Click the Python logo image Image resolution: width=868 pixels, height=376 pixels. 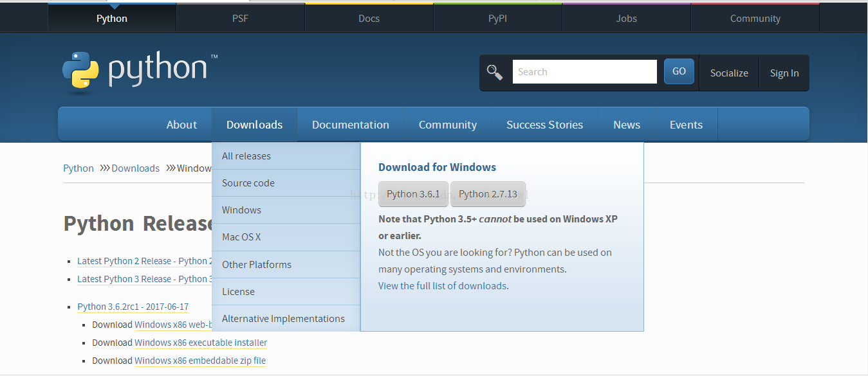tap(140, 71)
